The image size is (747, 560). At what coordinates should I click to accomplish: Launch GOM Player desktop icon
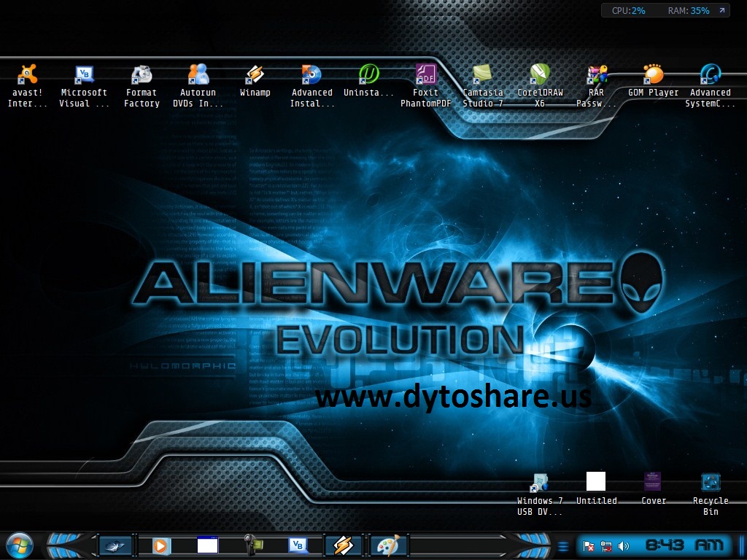pyautogui.click(x=653, y=81)
